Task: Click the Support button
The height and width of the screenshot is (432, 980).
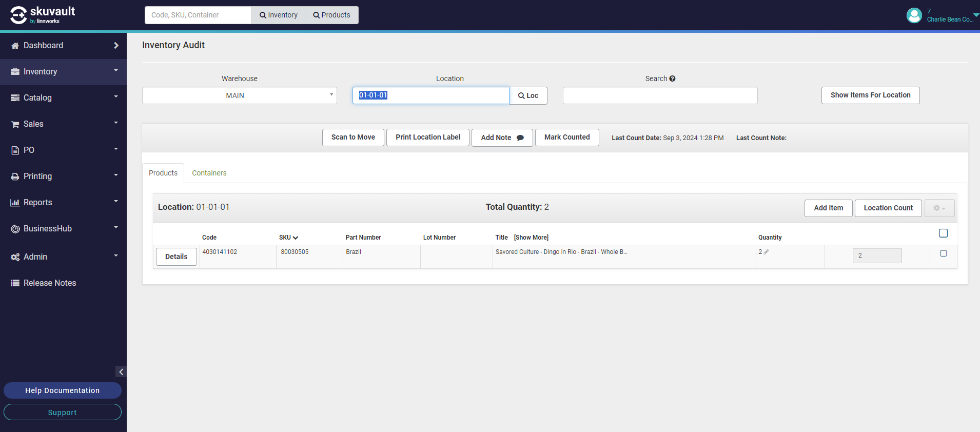Action: [x=63, y=413]
